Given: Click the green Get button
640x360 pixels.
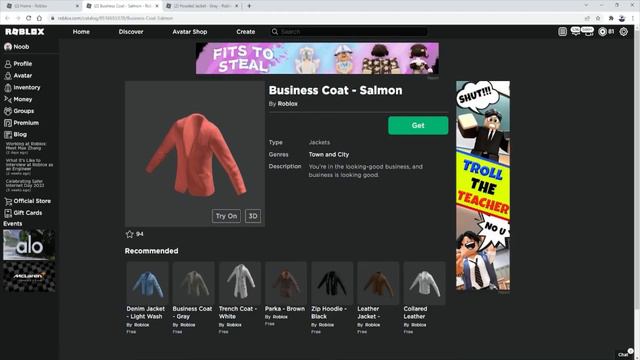Looking at the screenshot, I should click(418, 125).
